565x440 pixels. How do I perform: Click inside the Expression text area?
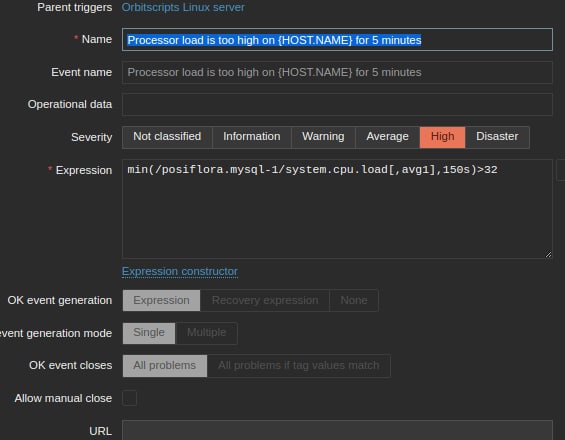click(x=337, y=209)
